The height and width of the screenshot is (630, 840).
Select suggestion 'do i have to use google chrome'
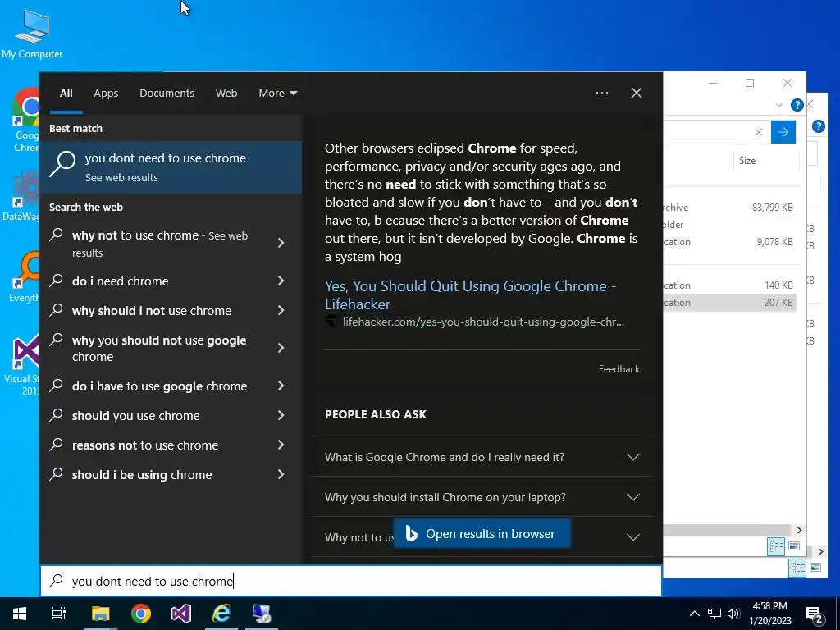point(171,386)
